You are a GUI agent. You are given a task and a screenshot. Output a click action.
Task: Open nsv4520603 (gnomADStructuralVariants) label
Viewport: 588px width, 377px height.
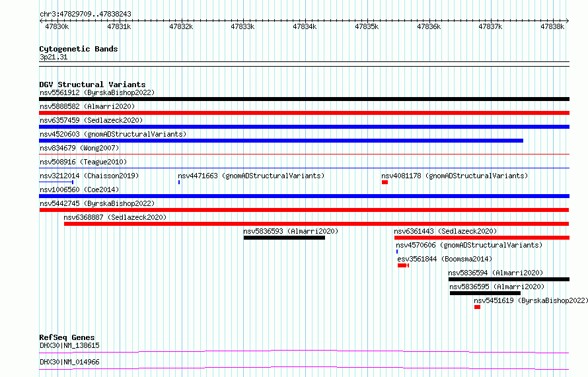[113, 134]
